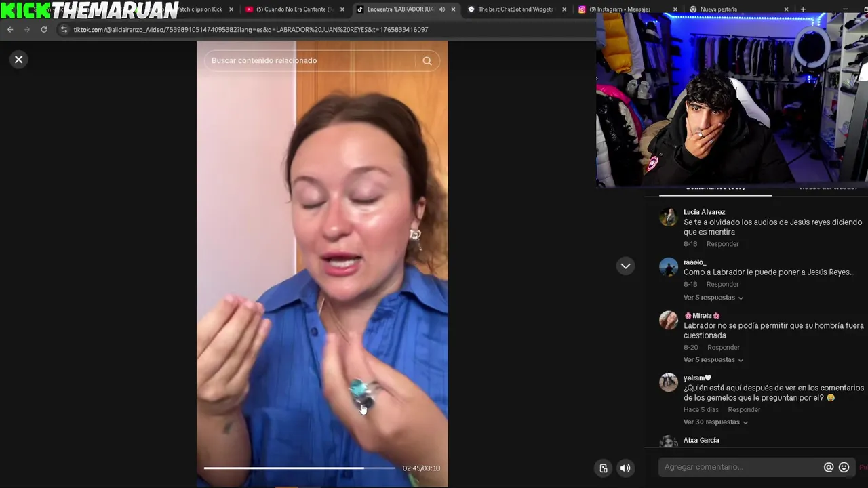Go to next video with down chevron
868x488 pixels.
[x=625, y=266]
